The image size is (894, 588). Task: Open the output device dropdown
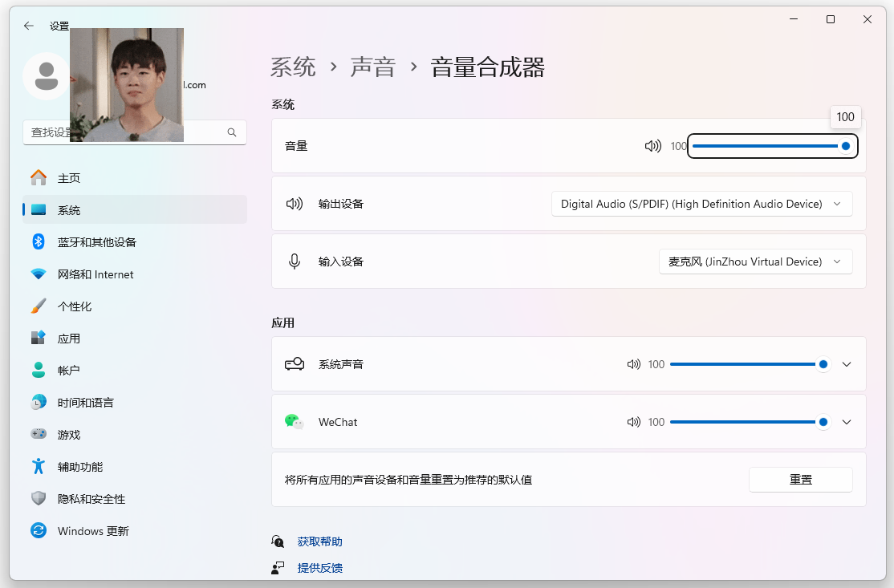tap(702, 204)
